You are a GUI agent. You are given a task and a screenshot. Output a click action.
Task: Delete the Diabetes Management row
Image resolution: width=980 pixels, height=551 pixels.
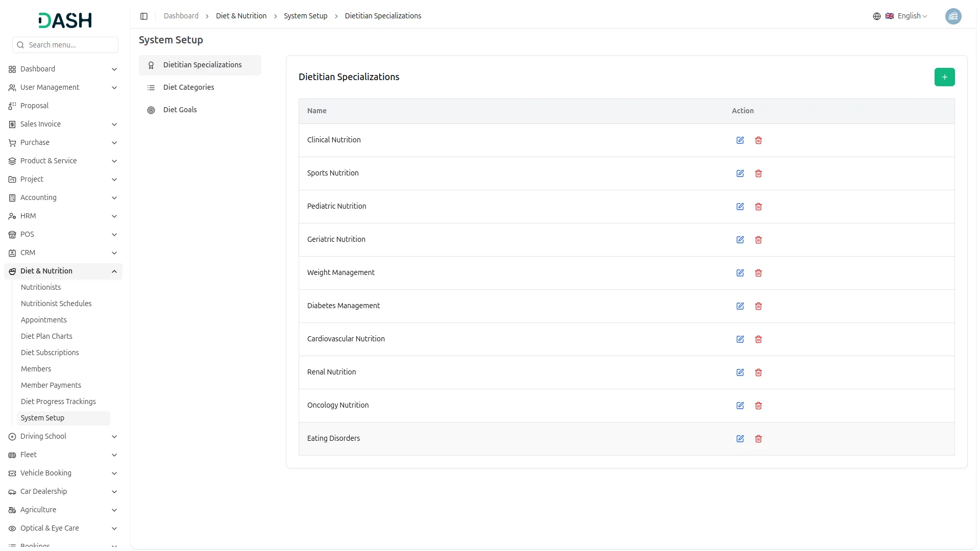click(x=758, y=306)
